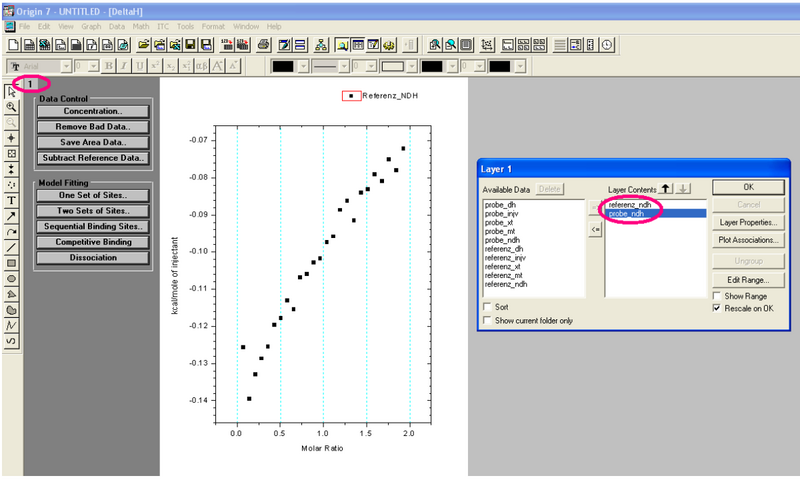Enable Show current folder only checkbox
The height and width of the screenshot is (480, 800).
click(x=487, y=320)
